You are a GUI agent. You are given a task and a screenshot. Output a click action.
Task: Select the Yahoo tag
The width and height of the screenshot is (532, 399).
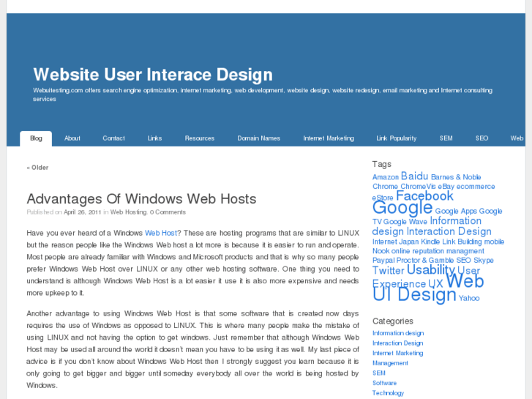469,298
